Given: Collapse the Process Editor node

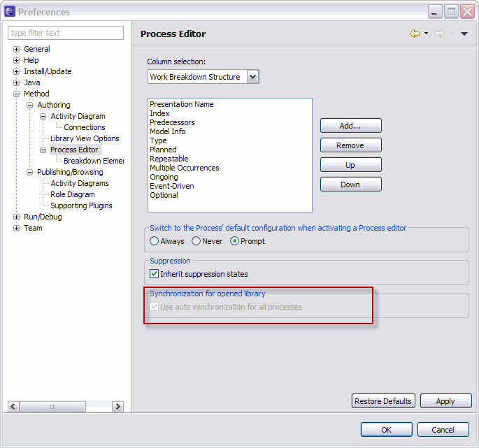Looking at the screenshot, I should click(43, 150).
